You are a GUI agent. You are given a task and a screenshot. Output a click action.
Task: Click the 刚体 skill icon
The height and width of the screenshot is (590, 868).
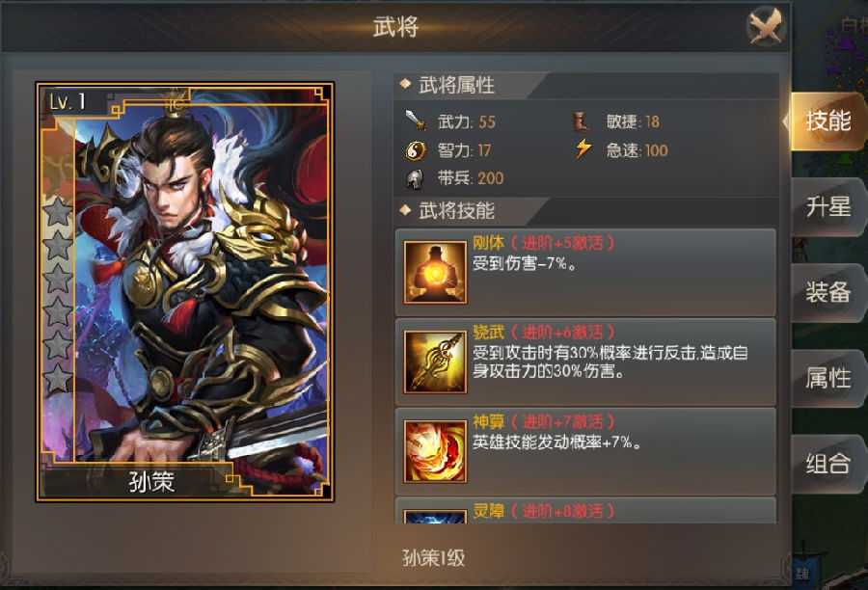[435, 272]
